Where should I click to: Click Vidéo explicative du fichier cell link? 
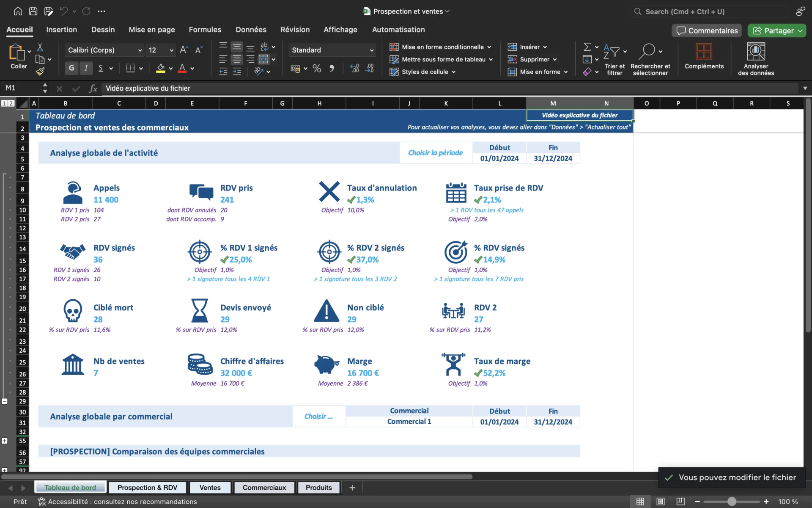click(580, 115)
